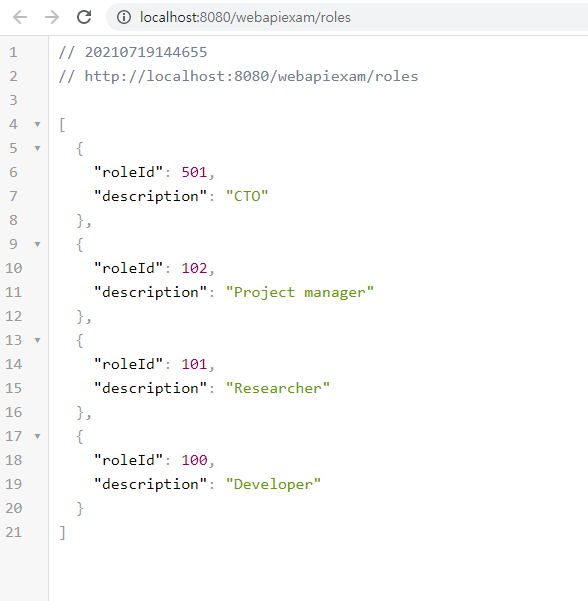Select the "Project manager" description value
Viewport: 588px width, 601px height.
300,292
